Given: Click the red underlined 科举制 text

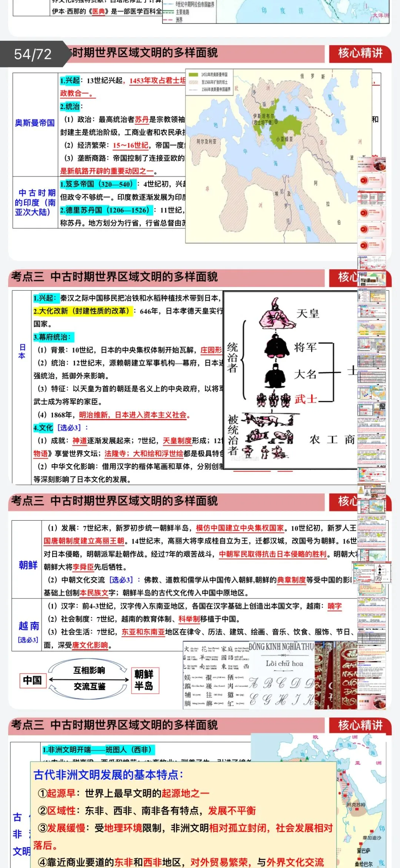Looking at the screenshot, I should 189,619.
